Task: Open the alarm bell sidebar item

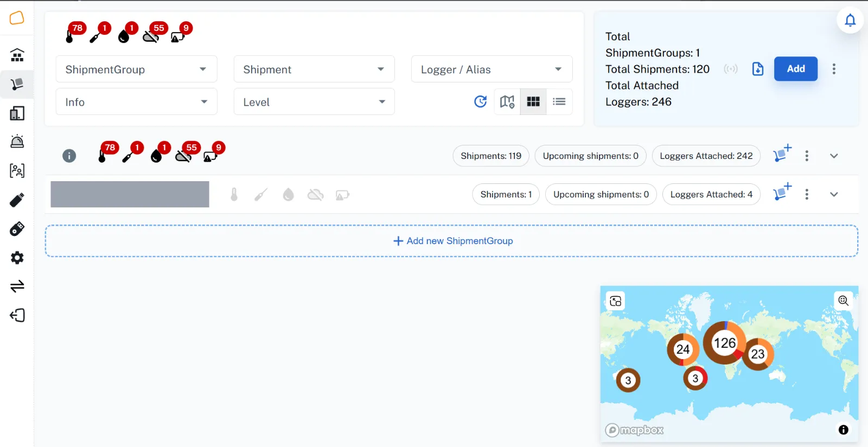Action: (x=17, y=142)
